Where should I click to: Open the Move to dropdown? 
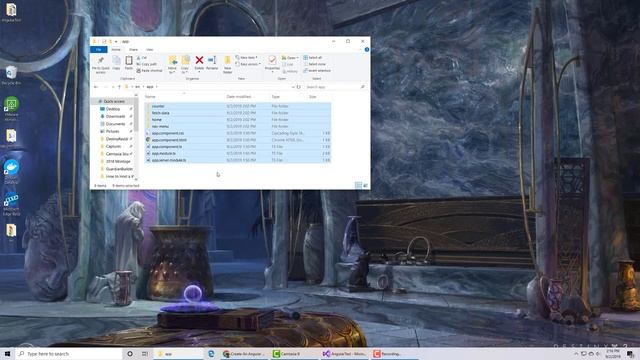[173, 64]
